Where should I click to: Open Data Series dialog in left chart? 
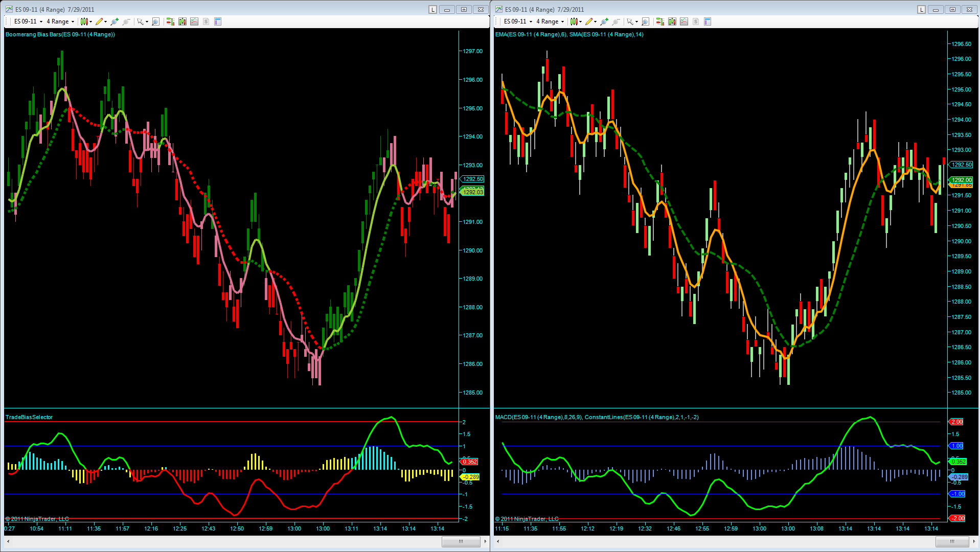coord(182,21)
